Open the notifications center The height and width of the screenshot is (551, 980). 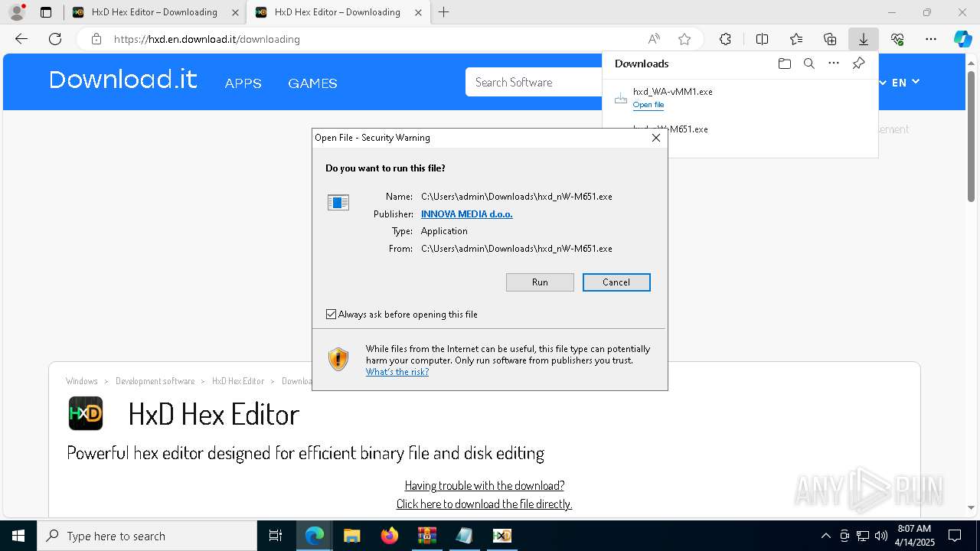[955, 536]
